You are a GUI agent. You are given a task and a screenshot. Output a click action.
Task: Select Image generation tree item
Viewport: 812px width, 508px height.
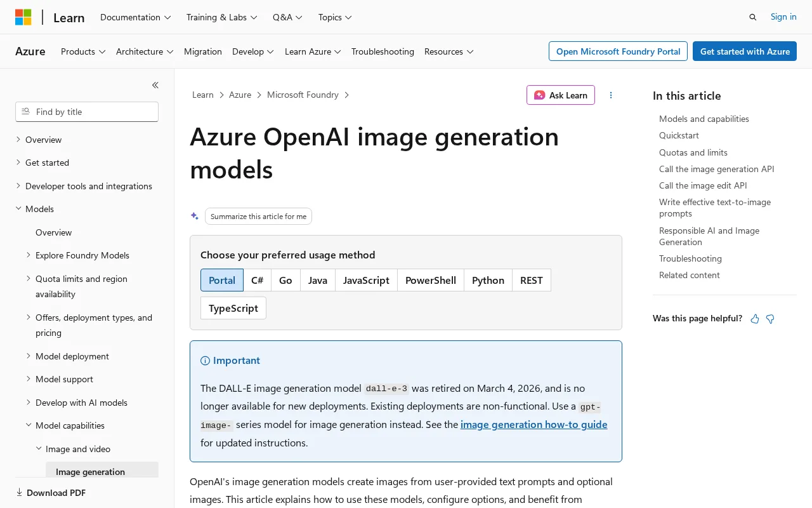click(102, 470)
